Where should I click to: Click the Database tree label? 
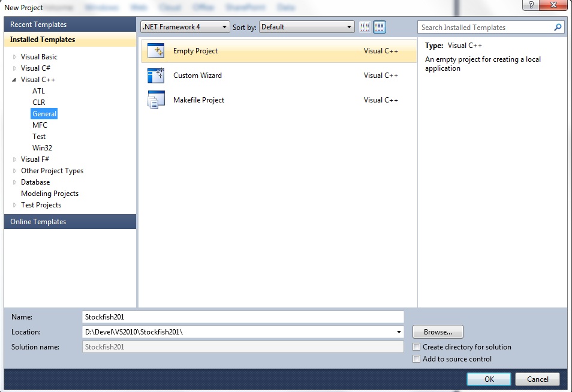click(35, 182)
